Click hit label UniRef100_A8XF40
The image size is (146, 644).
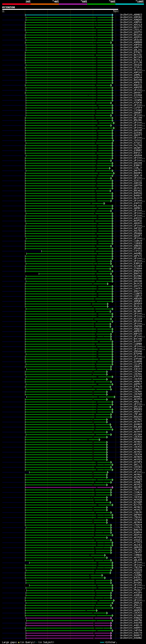[x=131, y=535]
